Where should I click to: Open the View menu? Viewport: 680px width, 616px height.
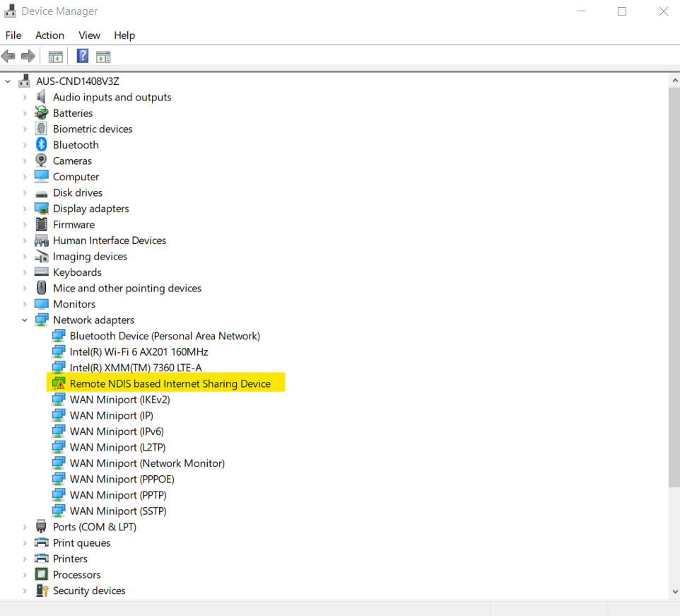tap(89, 35)
